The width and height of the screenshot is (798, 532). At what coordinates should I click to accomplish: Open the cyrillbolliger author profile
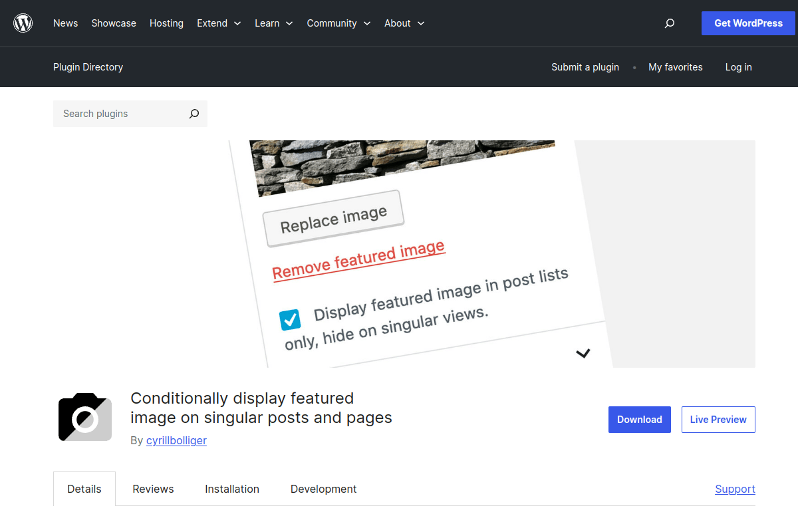click(176, 440)
